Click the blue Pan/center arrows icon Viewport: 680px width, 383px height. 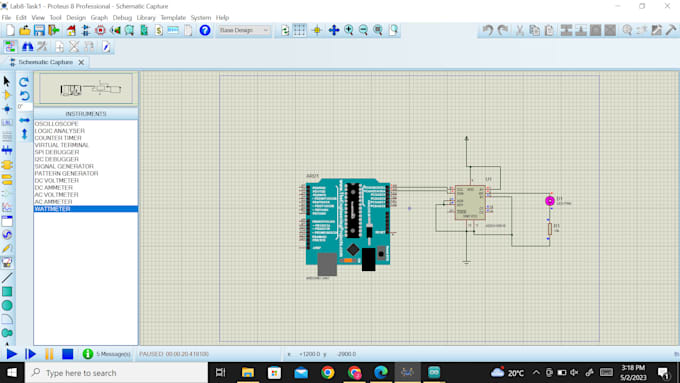point(333,30)
